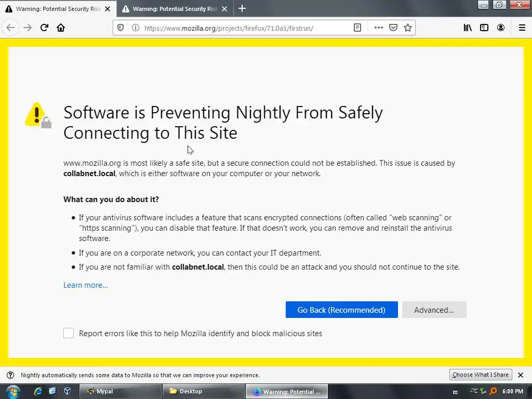Click Go Back (Recommended) button
Screen dimensions: 532x399
point(342,310)
